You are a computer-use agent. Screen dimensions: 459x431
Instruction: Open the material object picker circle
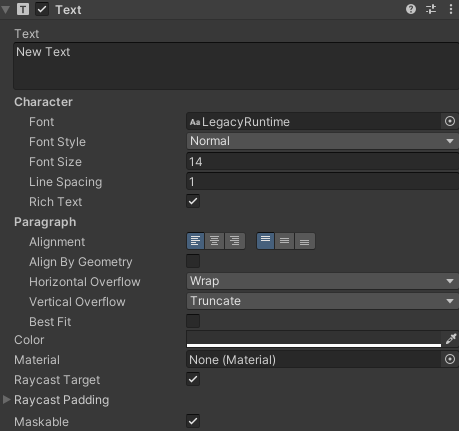450,359
